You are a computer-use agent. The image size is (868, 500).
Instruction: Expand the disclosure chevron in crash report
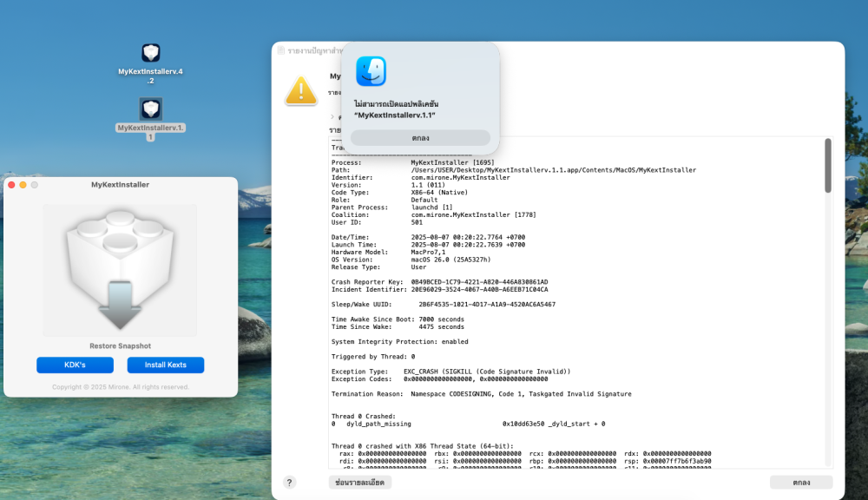[x=332, y=117]
